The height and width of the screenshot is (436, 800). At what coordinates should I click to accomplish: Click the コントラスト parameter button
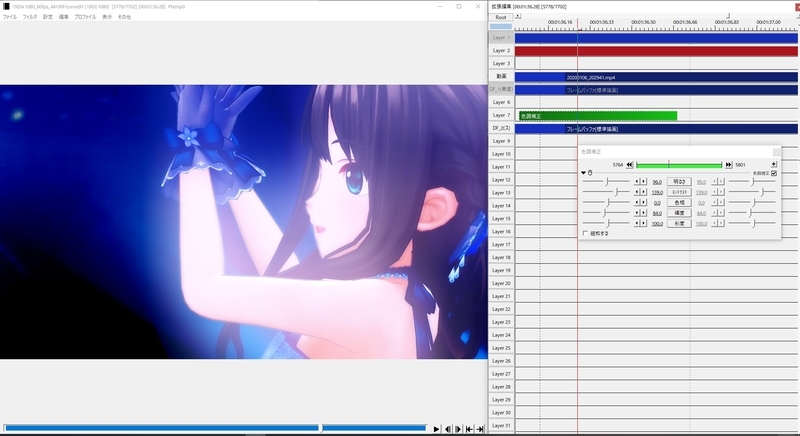tap(679, 192)
